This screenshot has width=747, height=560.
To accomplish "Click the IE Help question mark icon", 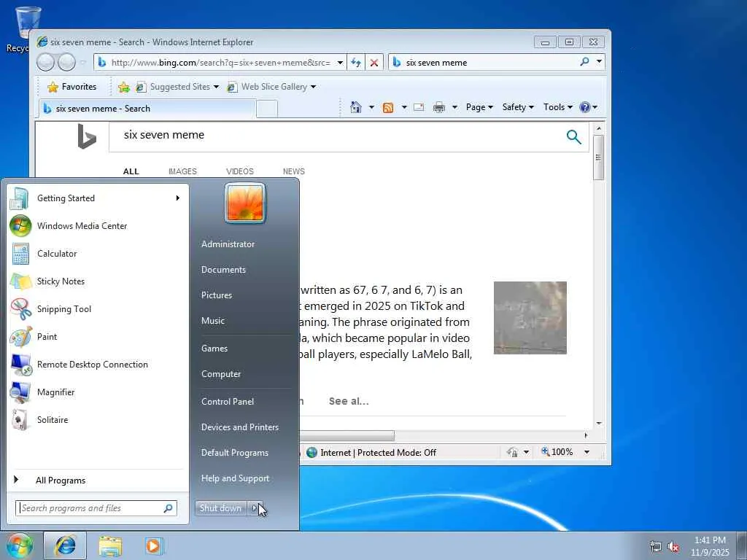I will 584,107.
